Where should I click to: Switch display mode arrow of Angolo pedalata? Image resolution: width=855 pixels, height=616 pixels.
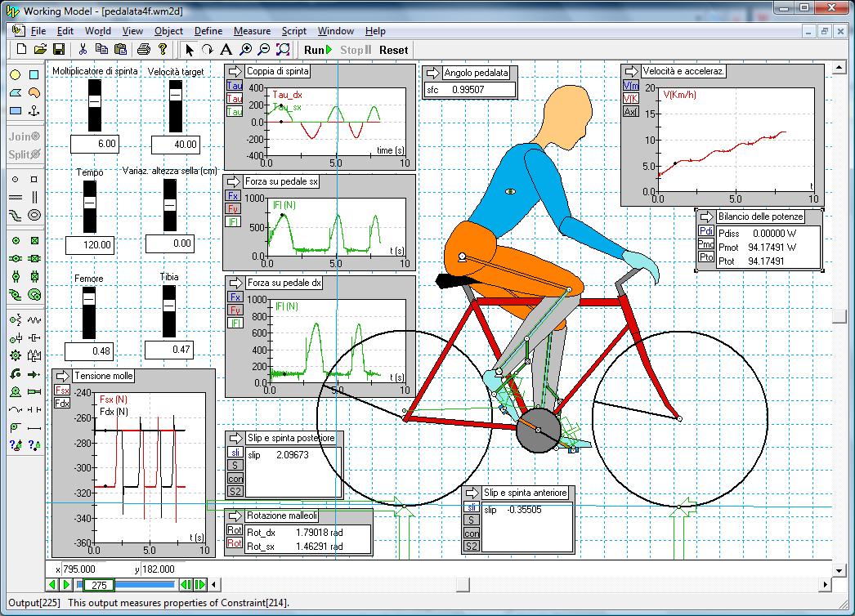pos(432,73)
